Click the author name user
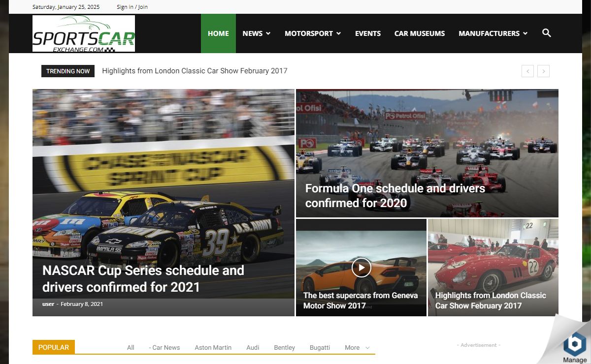 (x=48, y=304)
